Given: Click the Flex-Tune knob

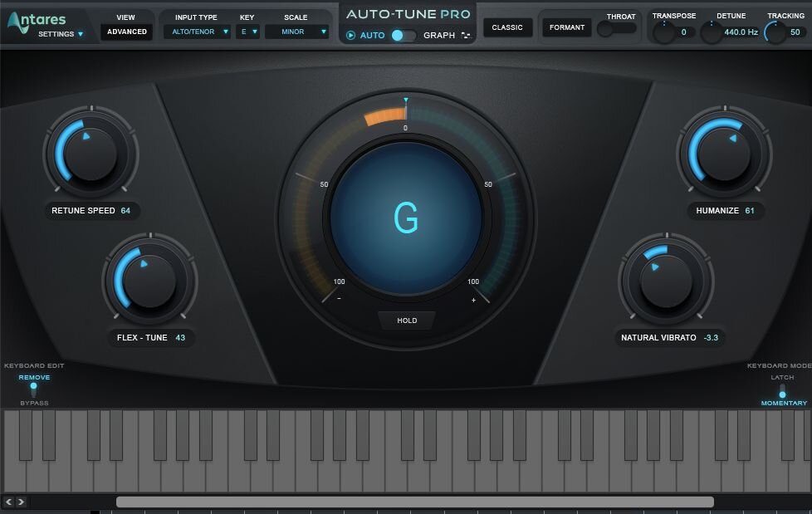Looking at the screenshot, I should click(150, 281).
